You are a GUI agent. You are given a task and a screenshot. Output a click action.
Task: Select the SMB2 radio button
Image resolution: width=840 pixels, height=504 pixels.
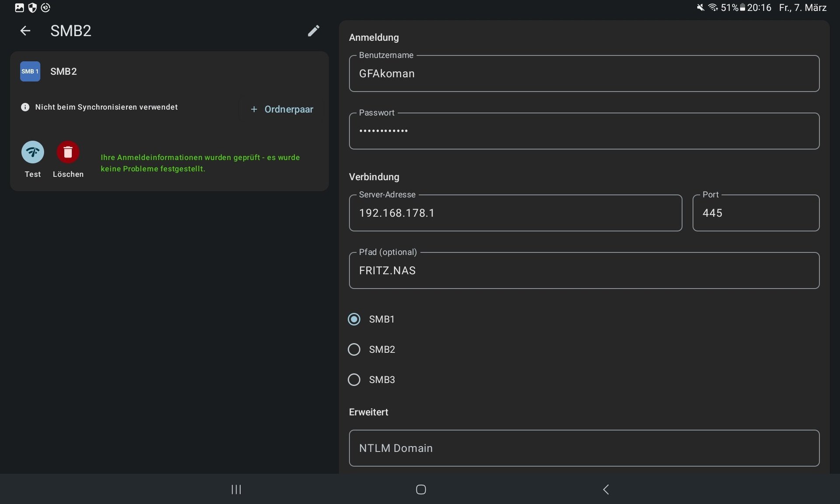(x=354, y=350)
